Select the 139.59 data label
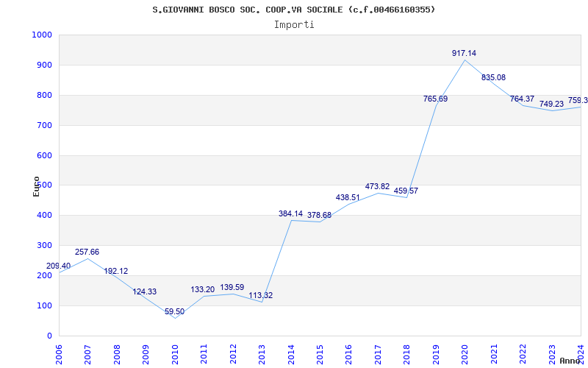 232,288
